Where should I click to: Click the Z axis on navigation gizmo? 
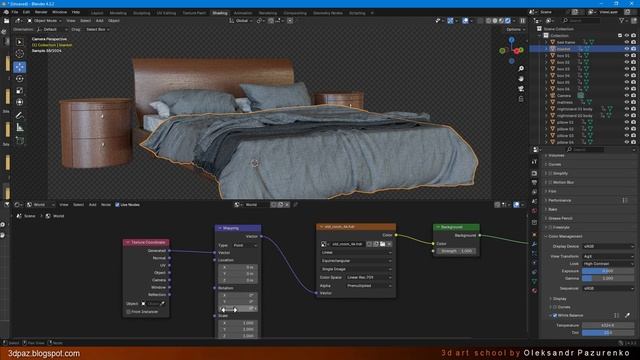[511, 40]
